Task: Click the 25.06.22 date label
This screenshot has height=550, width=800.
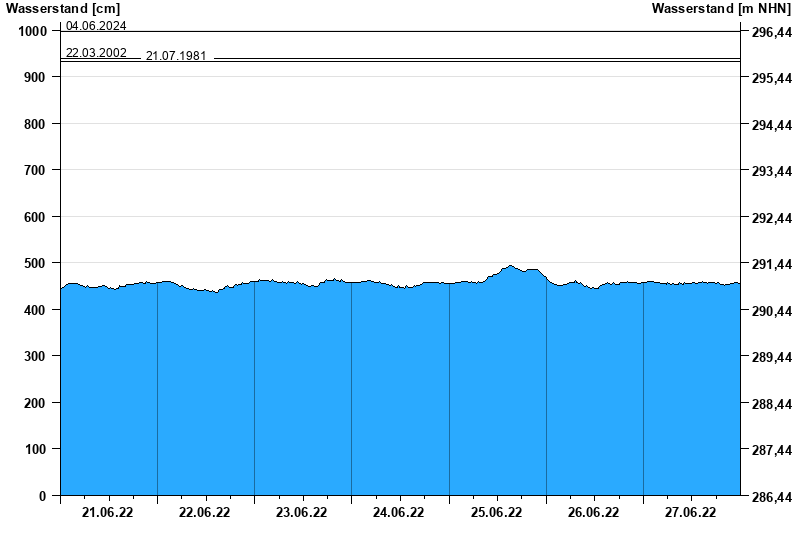Action: click(x=497, y=513)
